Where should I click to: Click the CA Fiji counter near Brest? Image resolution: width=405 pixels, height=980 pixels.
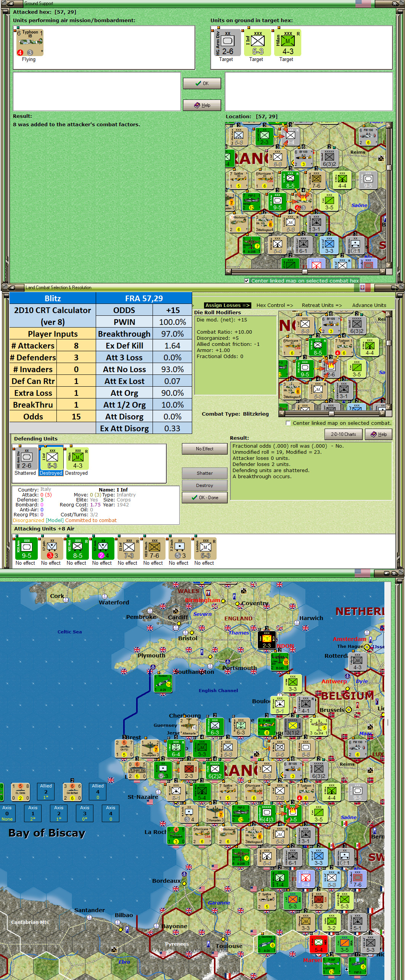pyautogui.click(x=124, y=749)
